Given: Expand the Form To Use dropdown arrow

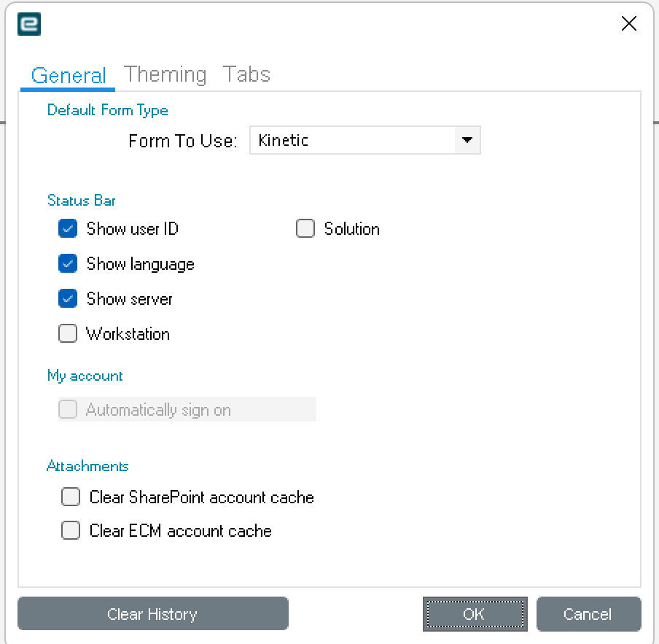Looking at the screenshot, I should 467,140.
